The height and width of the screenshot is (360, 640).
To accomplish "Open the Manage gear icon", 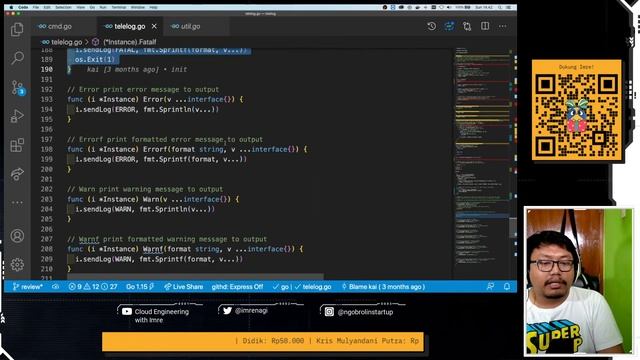I will [17, 265].
